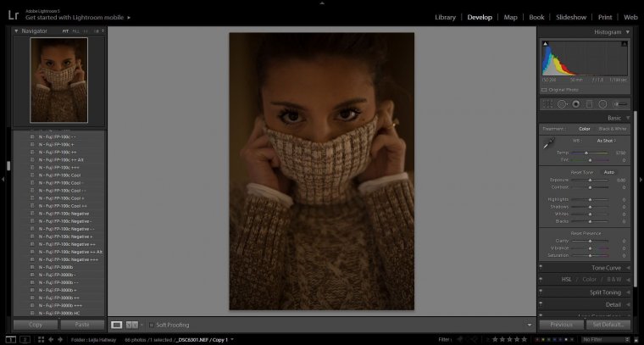Select the Spot Removal tool
The image size is (644, 345).
tap(562, 104)
